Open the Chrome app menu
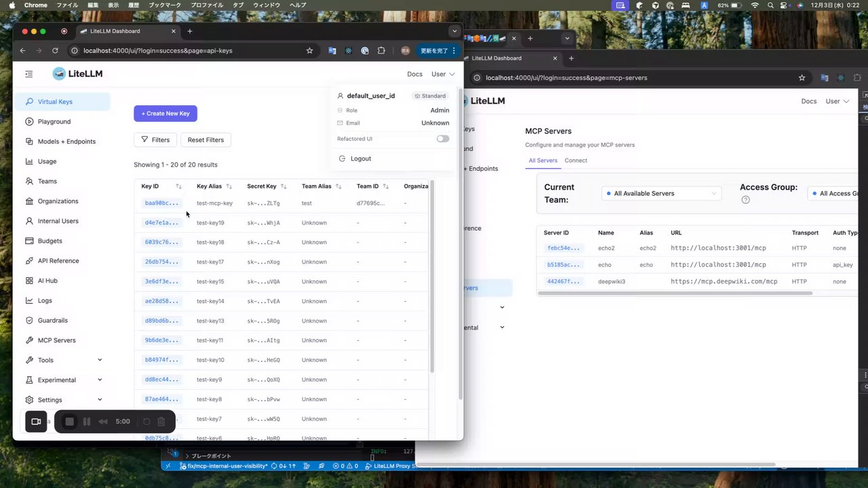Screen dimensions: 868x488 pos(35,5)
